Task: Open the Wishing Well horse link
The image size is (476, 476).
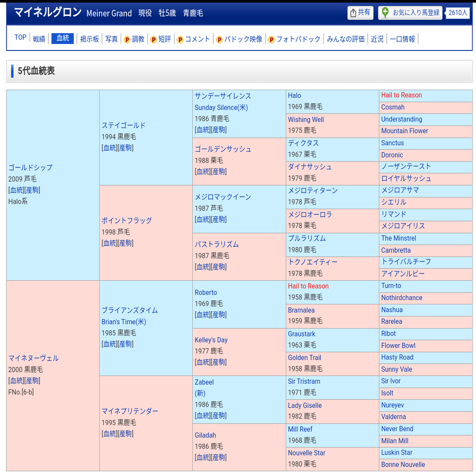Action: point(306,119)
